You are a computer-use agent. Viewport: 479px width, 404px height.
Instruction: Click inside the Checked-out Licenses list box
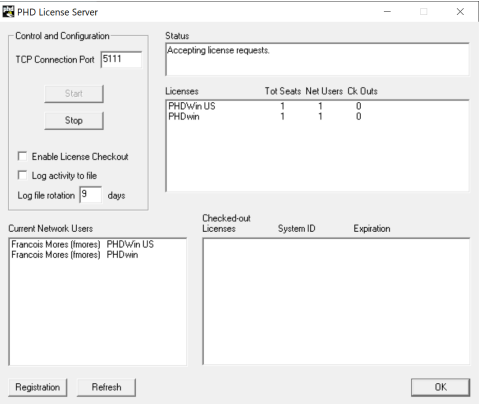336,301
